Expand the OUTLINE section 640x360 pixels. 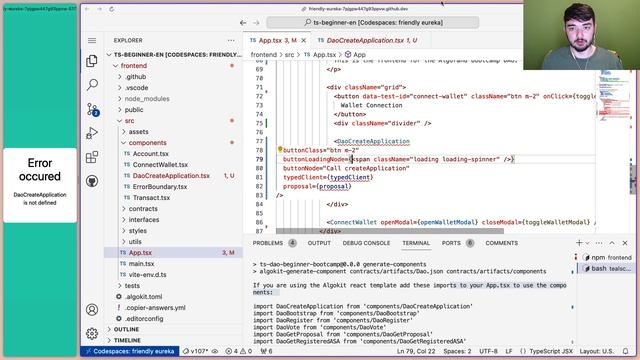pos(126,329)
